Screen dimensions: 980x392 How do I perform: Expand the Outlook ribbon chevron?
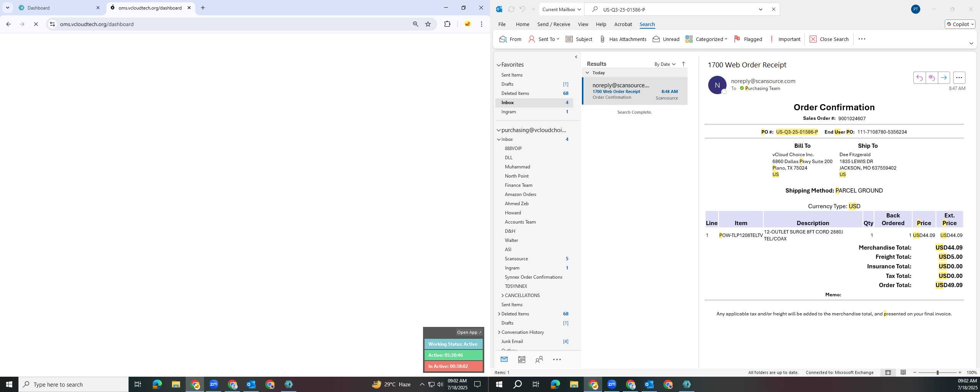971,43
